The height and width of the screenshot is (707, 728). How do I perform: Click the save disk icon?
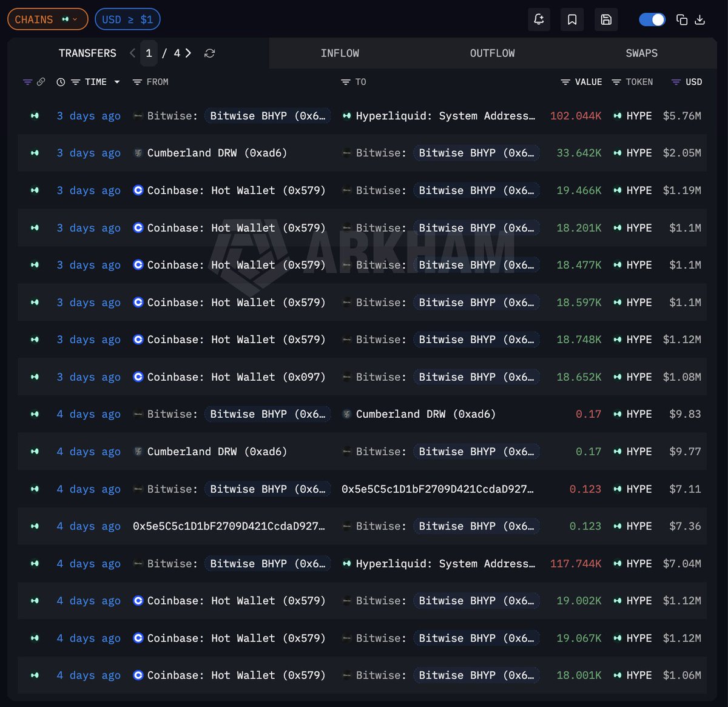[x=606, y=19]
